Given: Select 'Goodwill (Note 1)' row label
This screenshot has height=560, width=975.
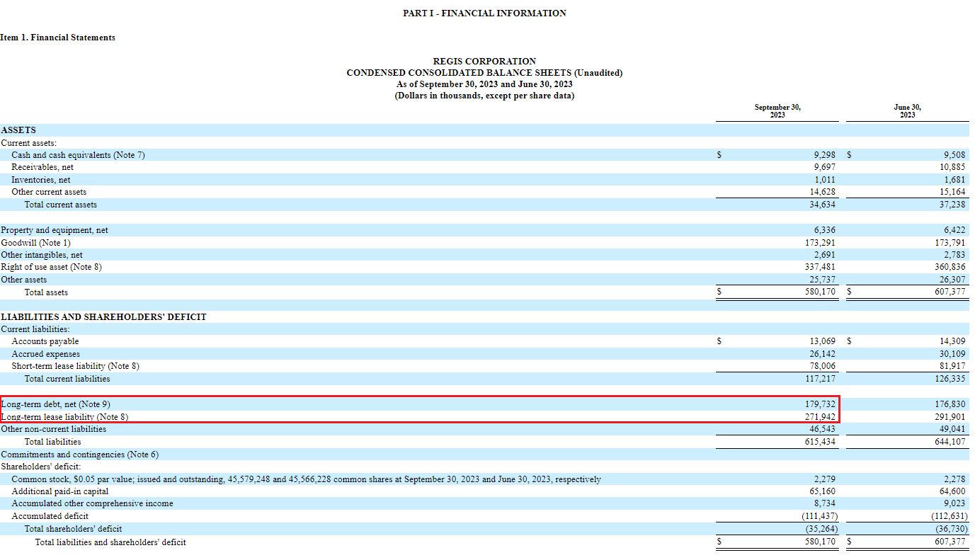Looking at the screenshot, I should tap(36, 243).
